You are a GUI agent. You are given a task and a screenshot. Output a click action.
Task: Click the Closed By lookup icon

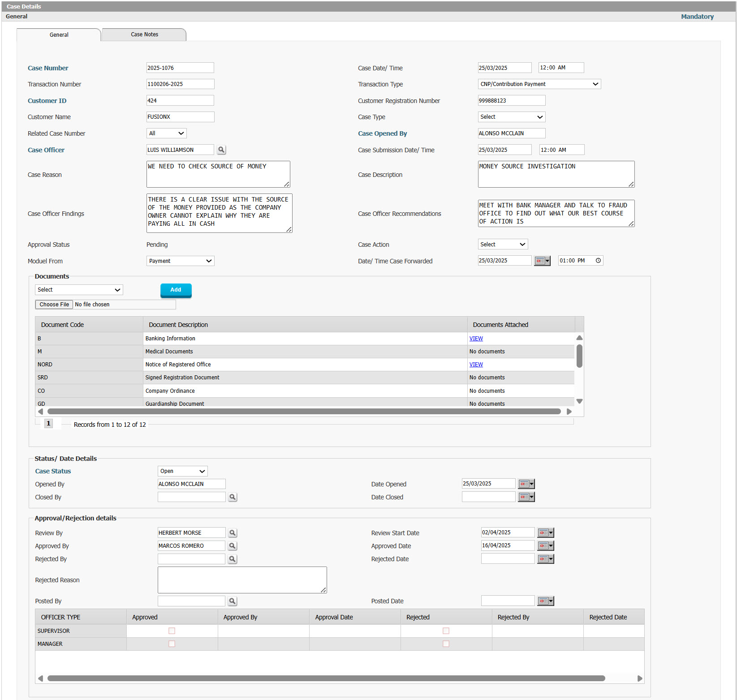233,497
